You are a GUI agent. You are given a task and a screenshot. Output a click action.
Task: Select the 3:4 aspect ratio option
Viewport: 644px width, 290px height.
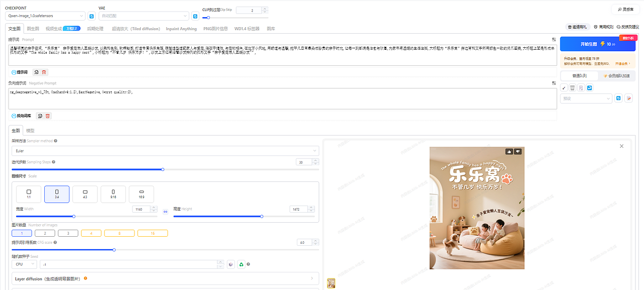coord(57,194)
